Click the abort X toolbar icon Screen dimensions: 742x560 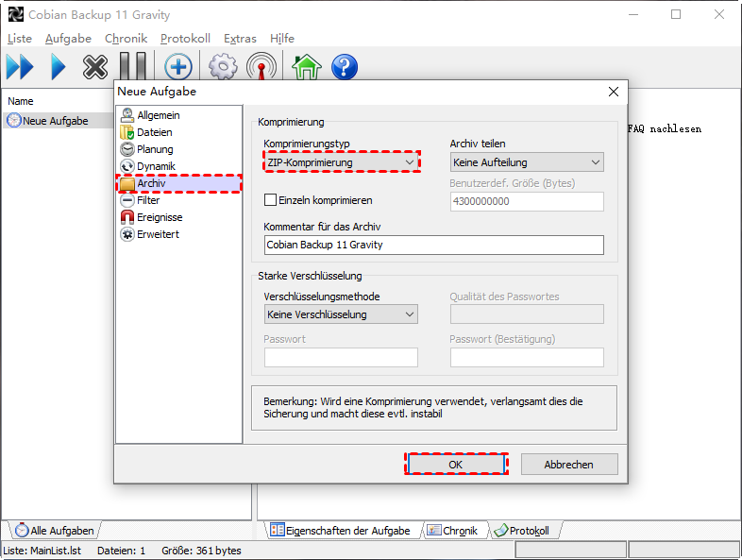tap(95, 67)
